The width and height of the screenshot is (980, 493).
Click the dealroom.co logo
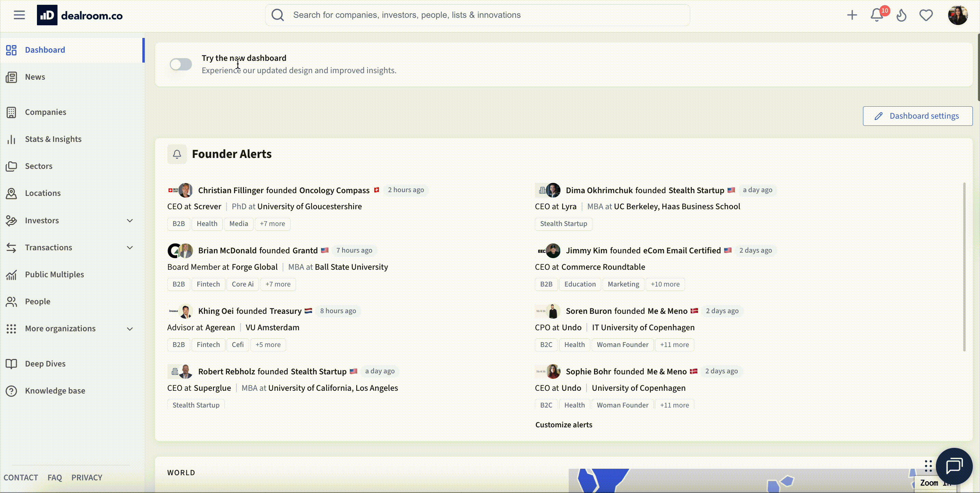(x=80, y=15)
